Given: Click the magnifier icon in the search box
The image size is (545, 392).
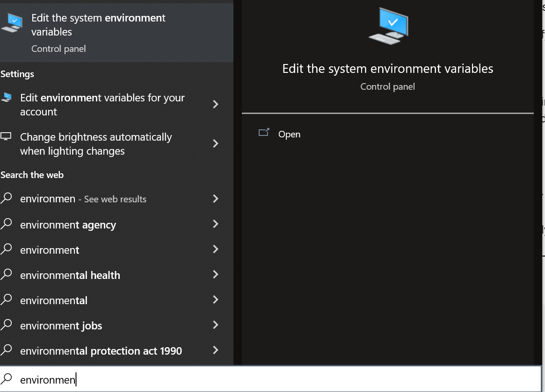Looking at the screenshot, I should pos(7,379).
